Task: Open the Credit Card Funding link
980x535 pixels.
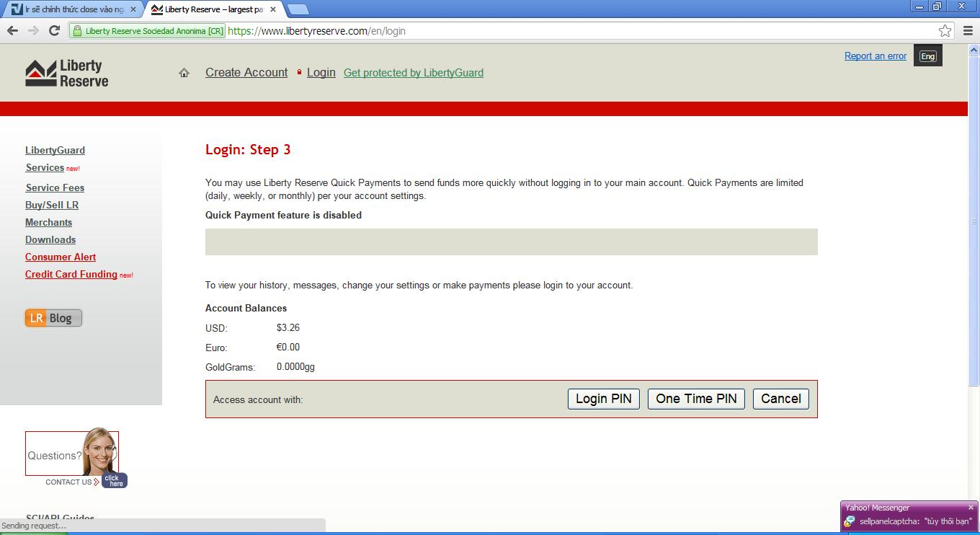Action: tap(71, 274)
